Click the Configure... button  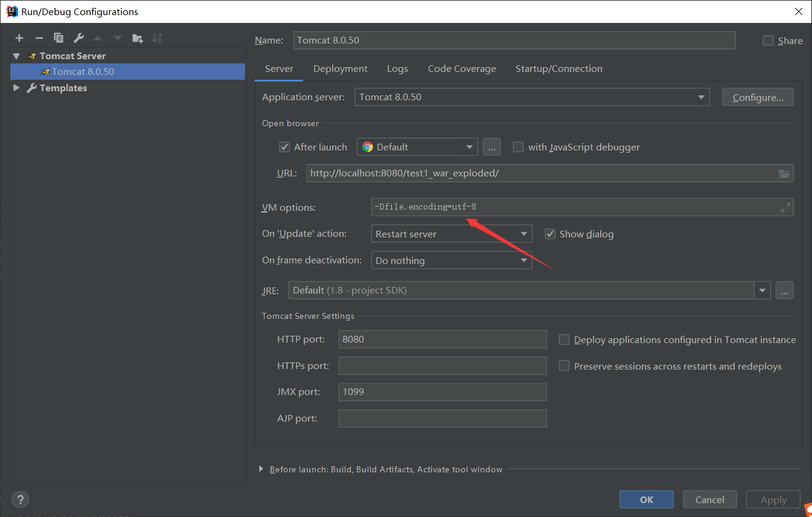[758, 97]
